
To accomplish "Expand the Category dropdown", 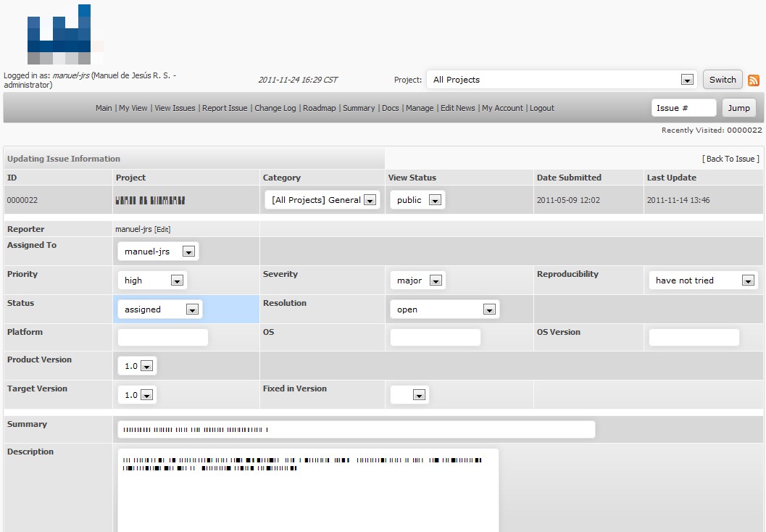I will tap(322, 200).
